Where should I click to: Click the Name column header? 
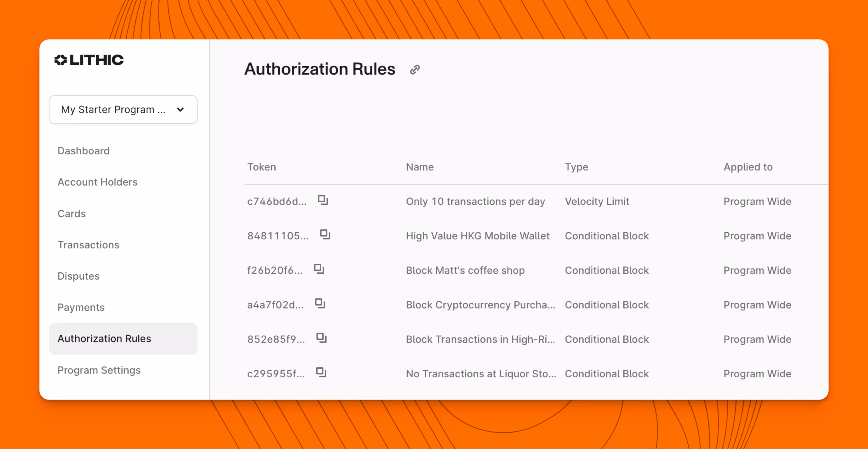point(420,167)
